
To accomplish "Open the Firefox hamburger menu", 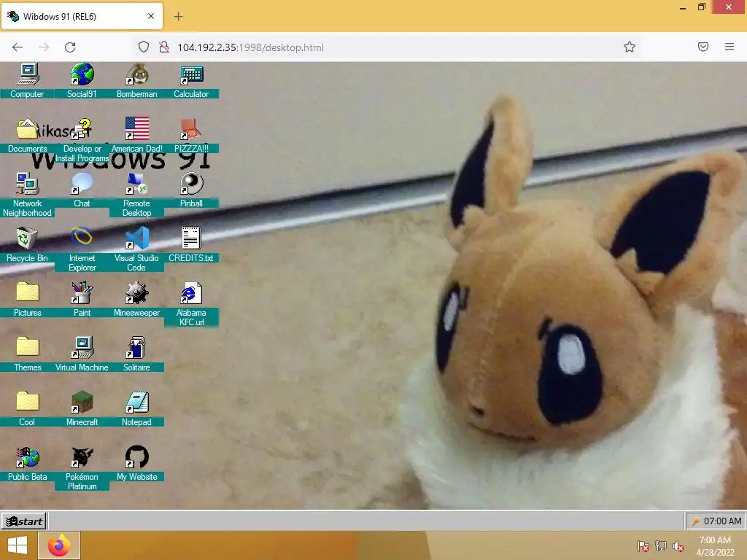I will click(729, 47).
